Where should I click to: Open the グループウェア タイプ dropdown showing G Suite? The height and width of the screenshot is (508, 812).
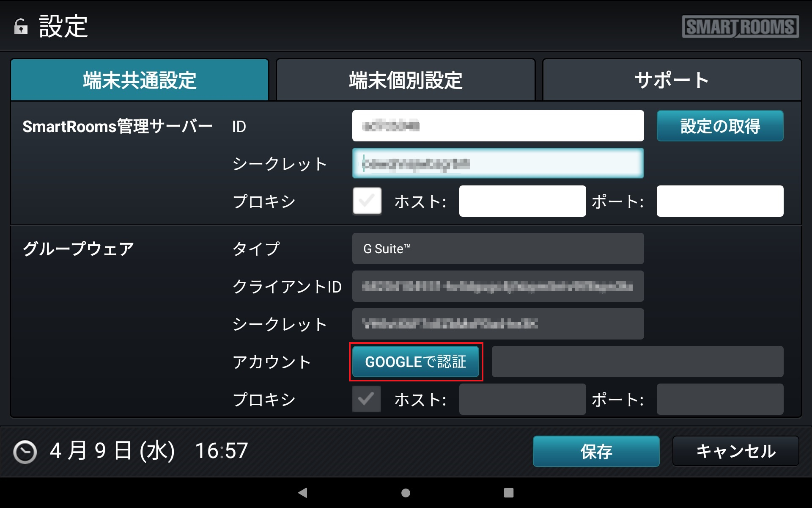[x=498, y=248]
